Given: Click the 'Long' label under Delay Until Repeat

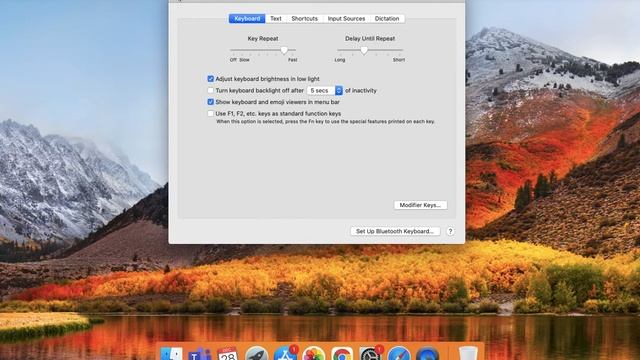Looking at the screenshot, I should [x=340, y=60].
